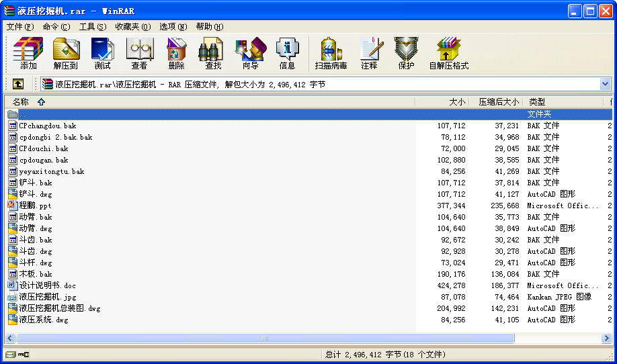Click the icon of CPchangdou.bak file
Screen dimensions: 617x364
point(13,126)
